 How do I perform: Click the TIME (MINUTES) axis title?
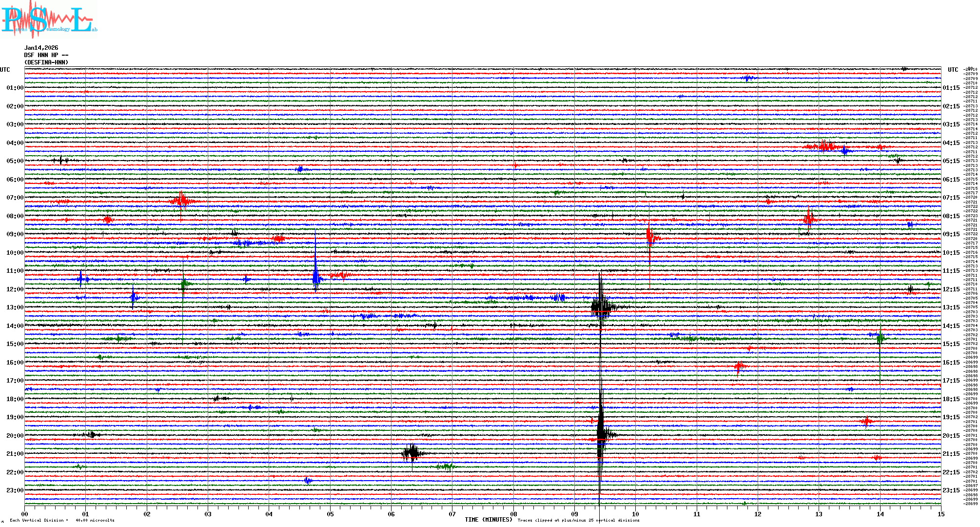click(x=488, y=520)
